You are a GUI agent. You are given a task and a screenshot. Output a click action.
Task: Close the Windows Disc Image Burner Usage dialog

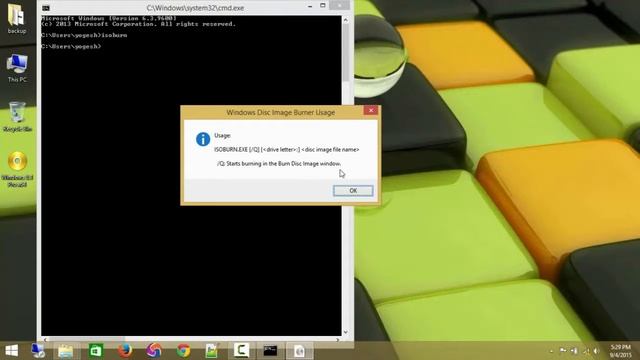[371, 111]
